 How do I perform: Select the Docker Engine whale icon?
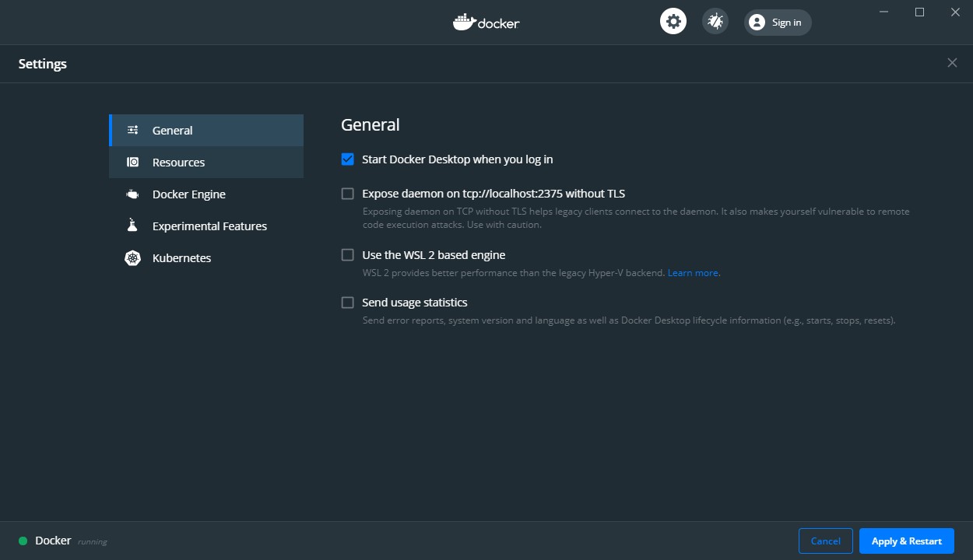point(132,194)
